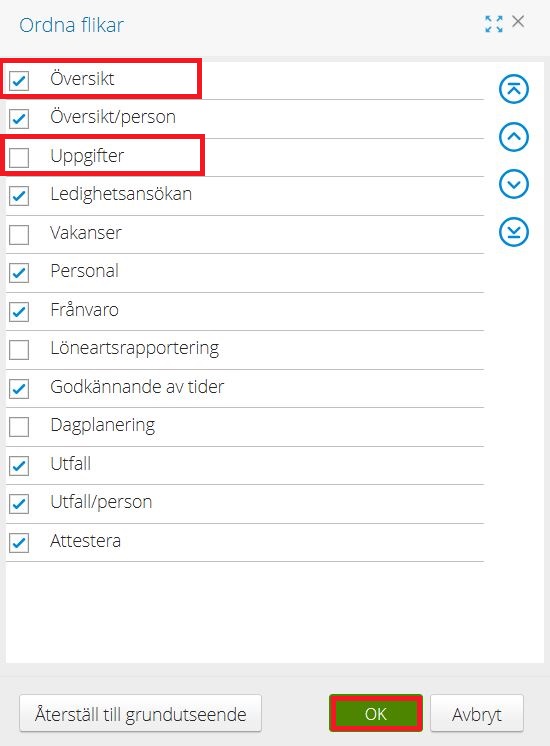Screen dimensions: 550x746
Task: Close the Ordna flikar dialog
Action: click(x=518, y=21)
